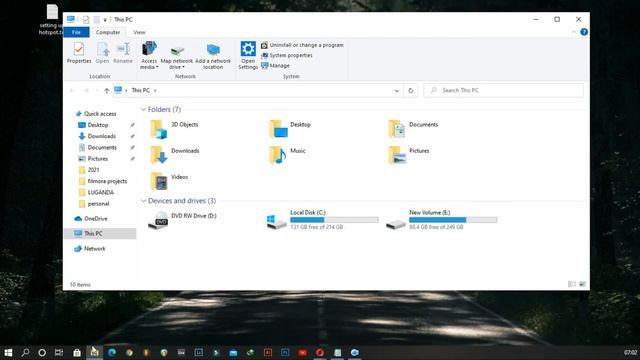
Task: Select the Music folder
Action: 287,155
